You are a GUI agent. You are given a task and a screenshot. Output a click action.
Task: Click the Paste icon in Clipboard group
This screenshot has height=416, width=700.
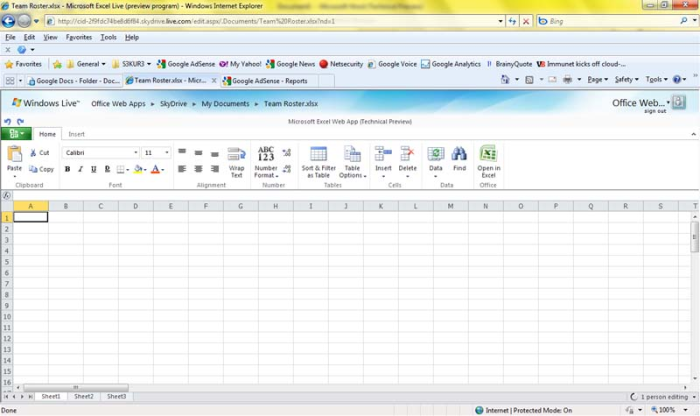pos(14,154)
